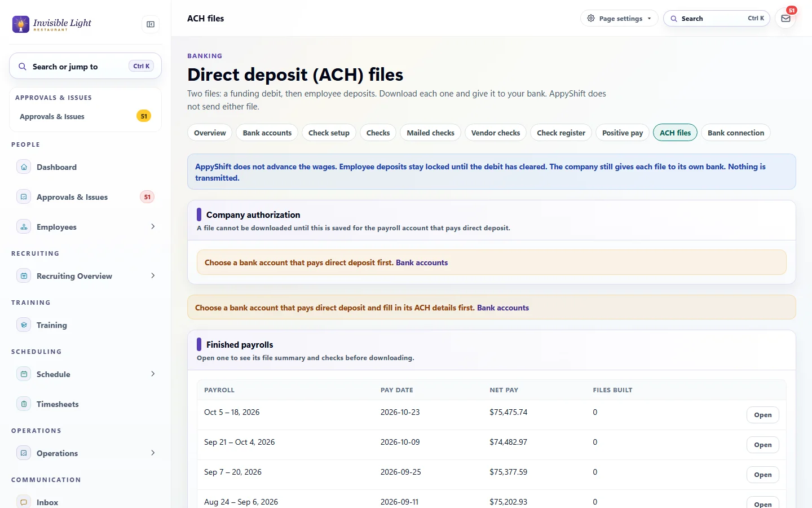Click the Approvals & Issues sidebar icon
The height and width of the screenshot is (508, 812).
[24, 197]
